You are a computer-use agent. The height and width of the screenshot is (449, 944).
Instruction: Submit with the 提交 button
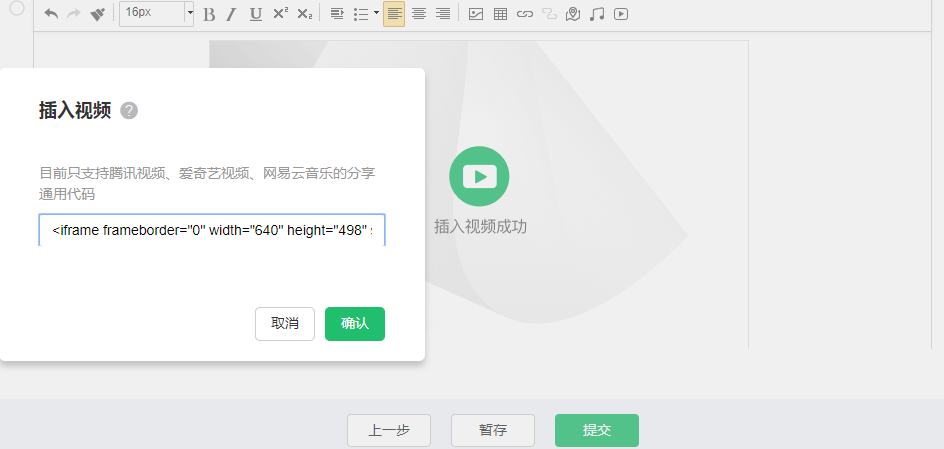597,430
